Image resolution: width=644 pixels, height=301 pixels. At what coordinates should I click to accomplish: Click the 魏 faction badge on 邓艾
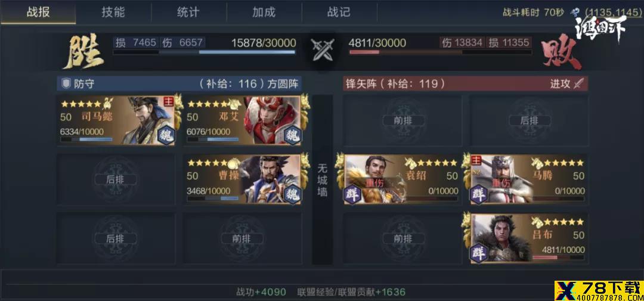292,135
